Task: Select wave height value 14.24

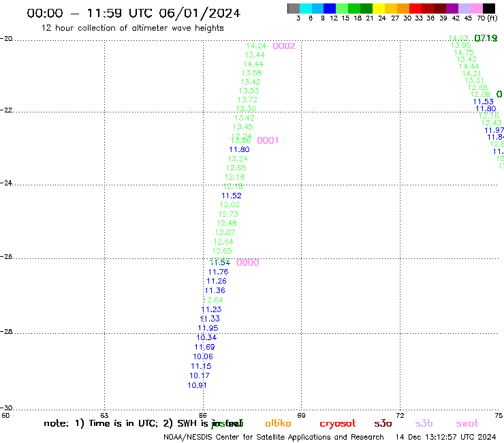Action: coord(256,46)
